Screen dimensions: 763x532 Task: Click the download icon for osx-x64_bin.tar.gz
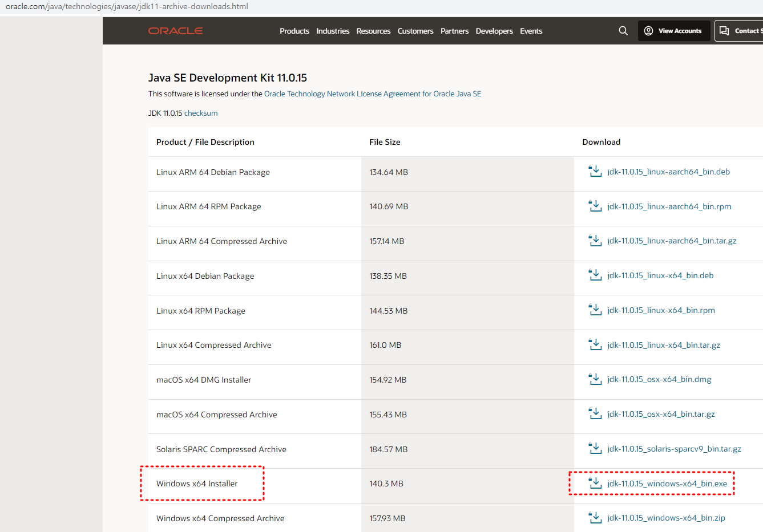pyautogui.click(x=595, y=413)
